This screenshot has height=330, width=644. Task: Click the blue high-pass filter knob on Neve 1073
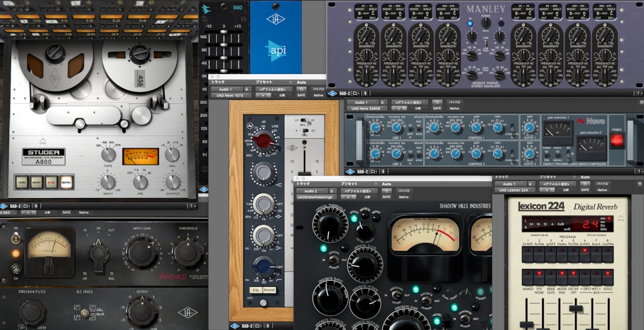point(263,267)
